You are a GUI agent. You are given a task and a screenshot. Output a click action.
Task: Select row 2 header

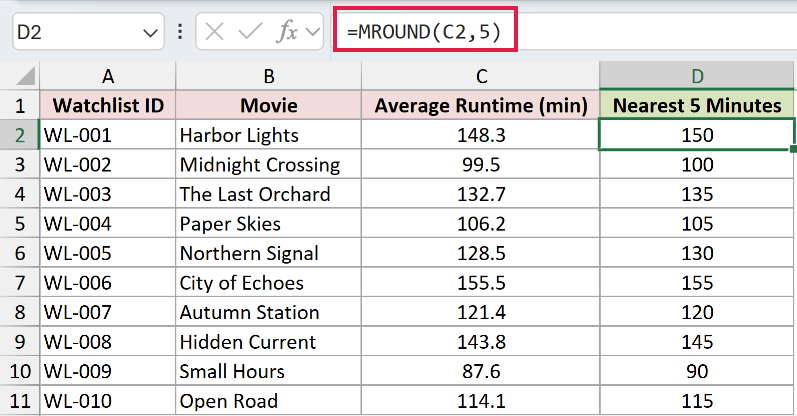click(20, 135)
